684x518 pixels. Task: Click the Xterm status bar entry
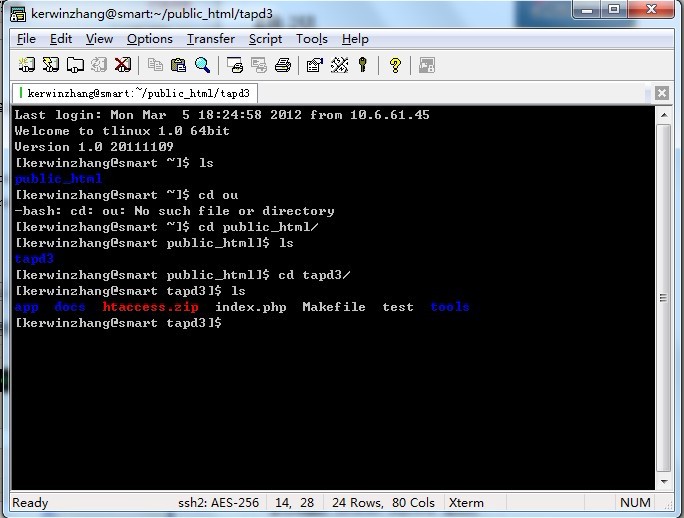466,503
